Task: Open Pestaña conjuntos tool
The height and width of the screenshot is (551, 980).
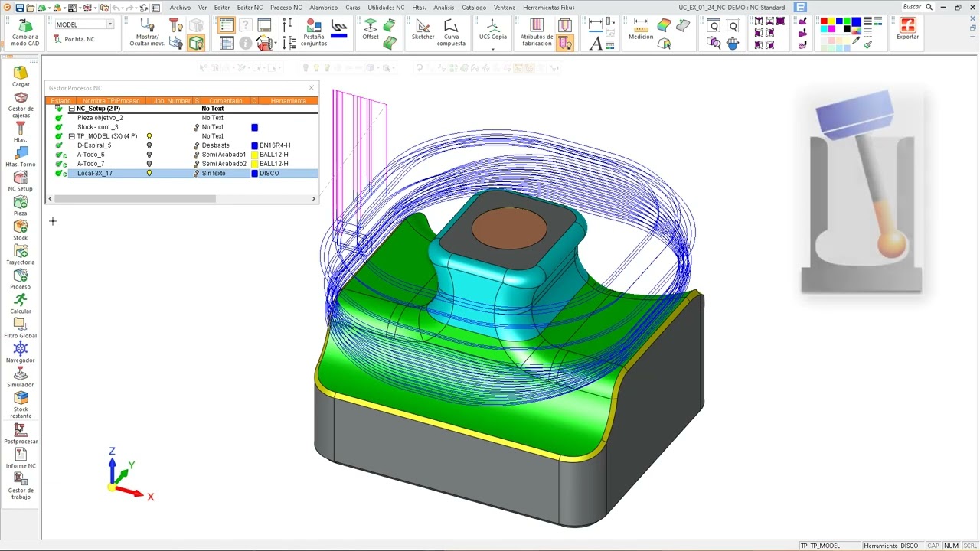Action: point(313,33)
